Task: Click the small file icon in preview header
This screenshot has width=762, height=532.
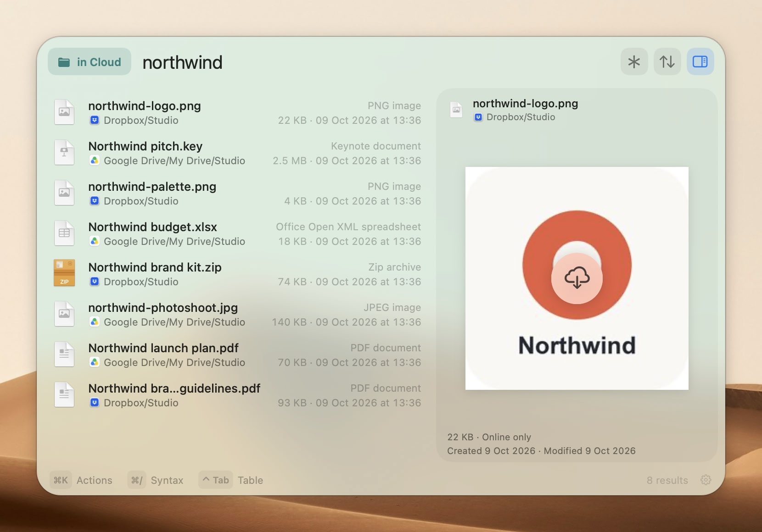Action: pos(456,110)
